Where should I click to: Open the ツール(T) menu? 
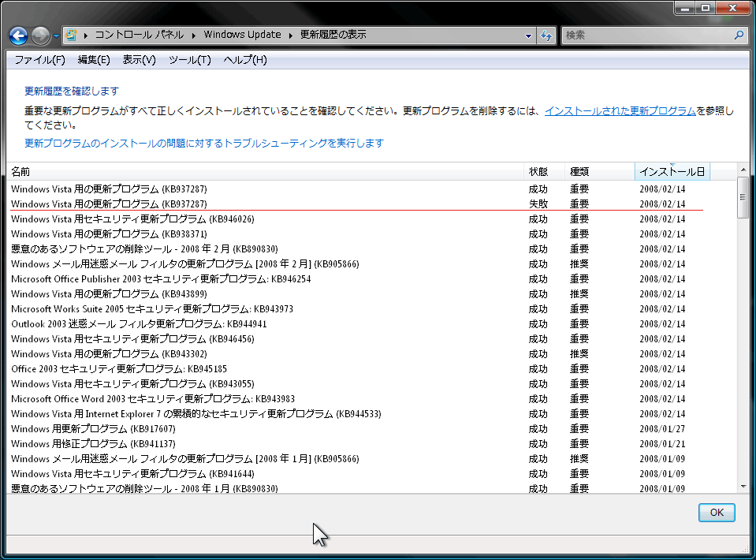click(190, 60)
